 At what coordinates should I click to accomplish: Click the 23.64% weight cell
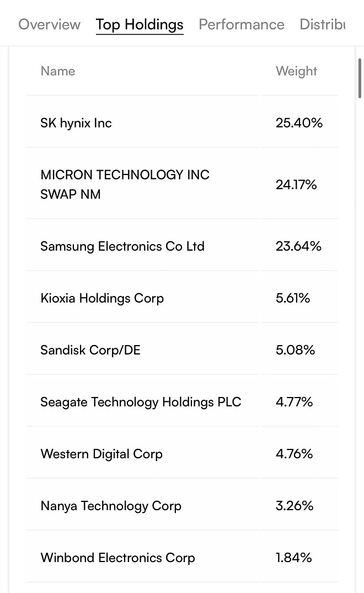[298, 246]
